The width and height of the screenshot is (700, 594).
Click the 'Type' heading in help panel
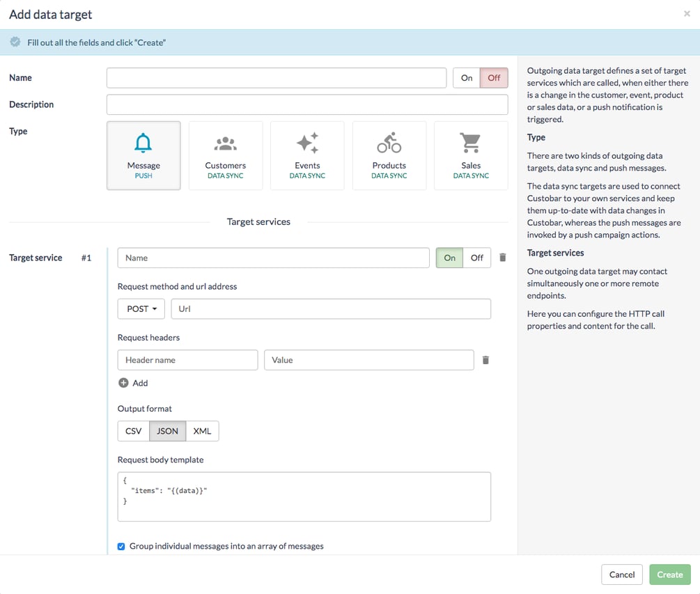(x=536, y=137)
